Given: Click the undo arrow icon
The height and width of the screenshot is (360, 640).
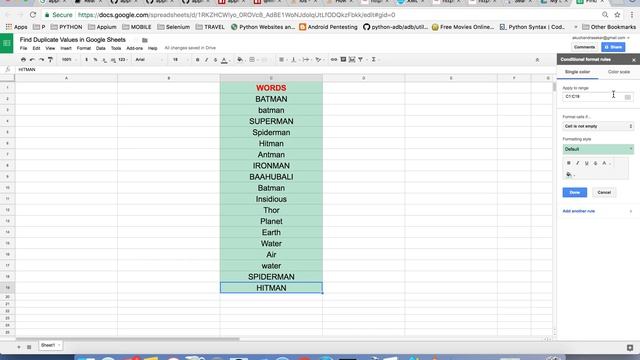Looking at the screenshot, I should 32,60.
